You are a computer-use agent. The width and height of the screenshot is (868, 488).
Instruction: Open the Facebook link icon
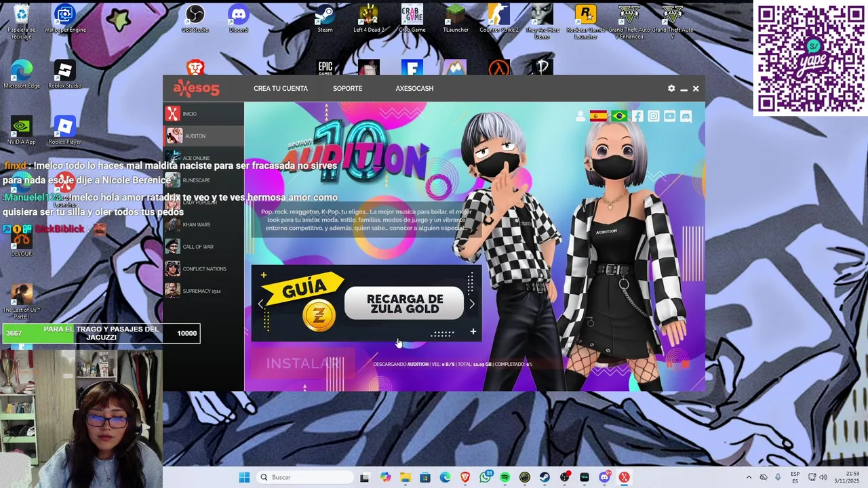[637, 117]
